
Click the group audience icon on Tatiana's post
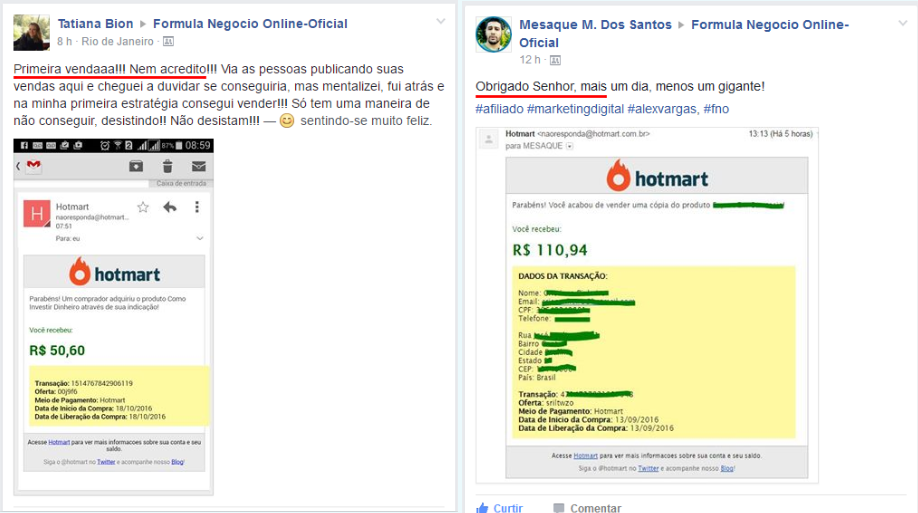[x=168, y=42]
